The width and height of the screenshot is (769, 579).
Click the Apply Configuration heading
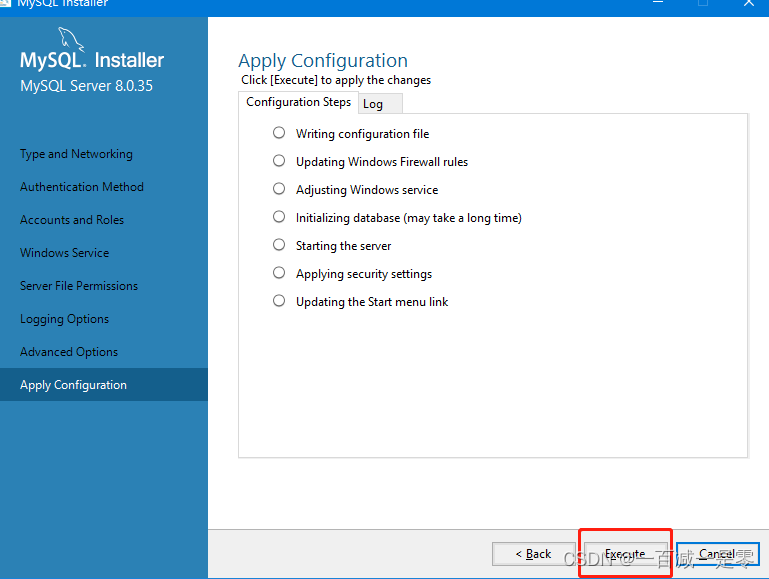pos(323,61)
